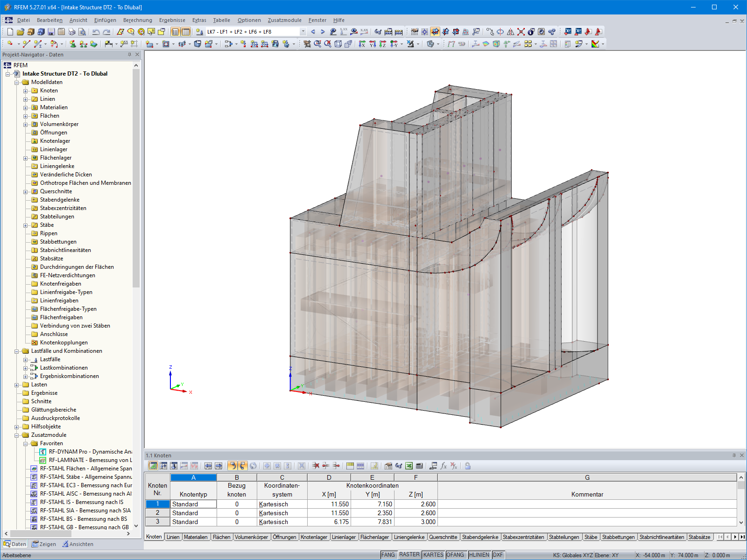Click the Print icon in the toolbar
This screenshot has height=560, width=747.
pyautogui.click(x=72, y=31)
